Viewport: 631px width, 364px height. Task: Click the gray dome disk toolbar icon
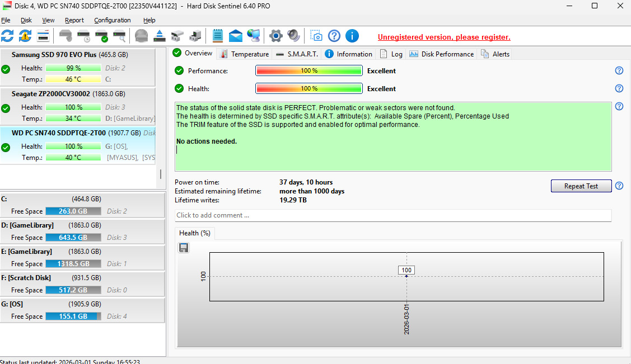[141, 36]
